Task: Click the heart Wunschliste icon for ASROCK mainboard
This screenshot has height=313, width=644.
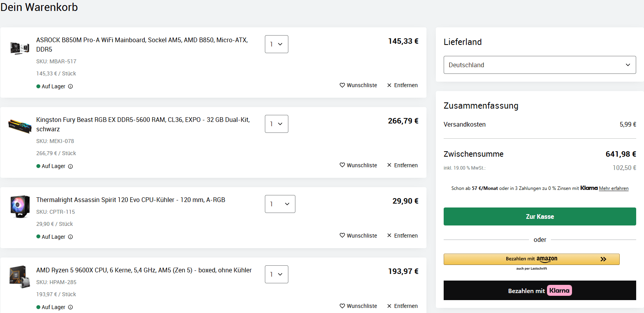Action: 342,85
